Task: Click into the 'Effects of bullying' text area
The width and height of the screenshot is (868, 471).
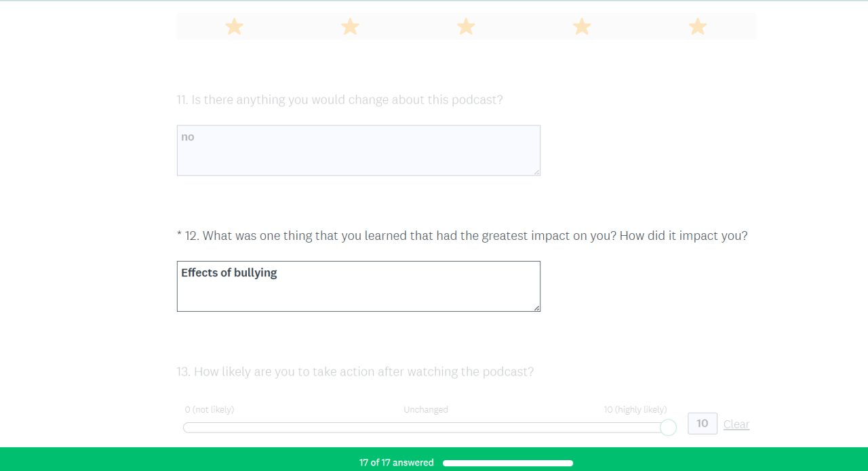Action: point(358,287)
